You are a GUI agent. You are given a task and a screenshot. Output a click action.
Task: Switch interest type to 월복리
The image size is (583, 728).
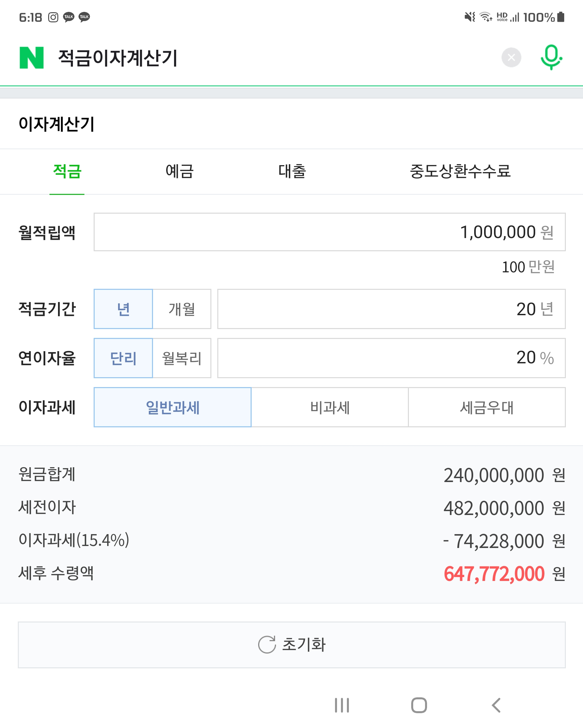point(182,358)
